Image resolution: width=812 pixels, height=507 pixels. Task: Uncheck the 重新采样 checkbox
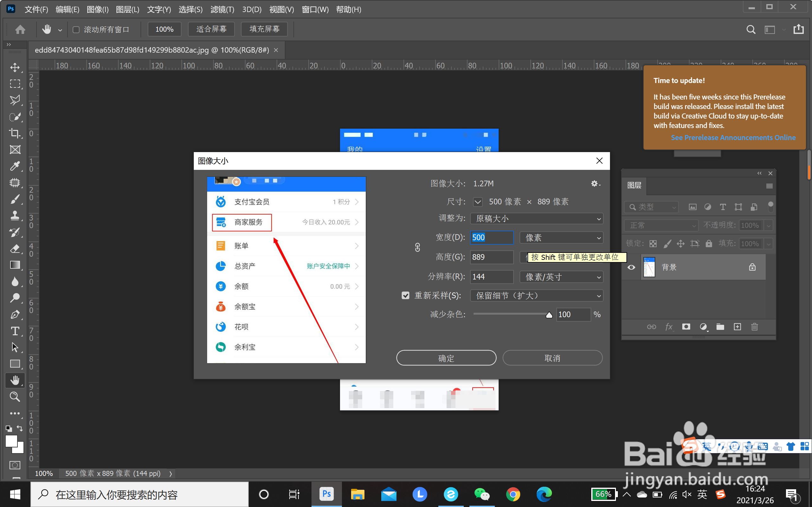[x=406, y=295]
